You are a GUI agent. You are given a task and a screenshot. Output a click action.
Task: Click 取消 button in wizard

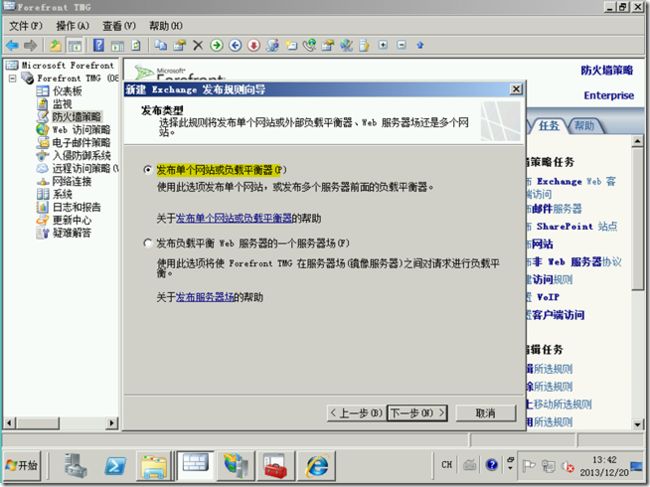click(x=485, y=413)
